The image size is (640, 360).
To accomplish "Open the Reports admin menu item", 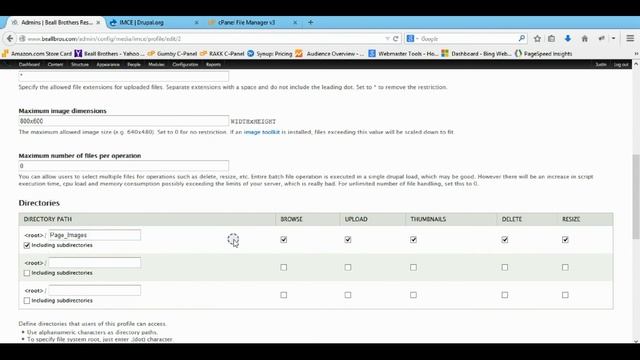I will 213,64.
